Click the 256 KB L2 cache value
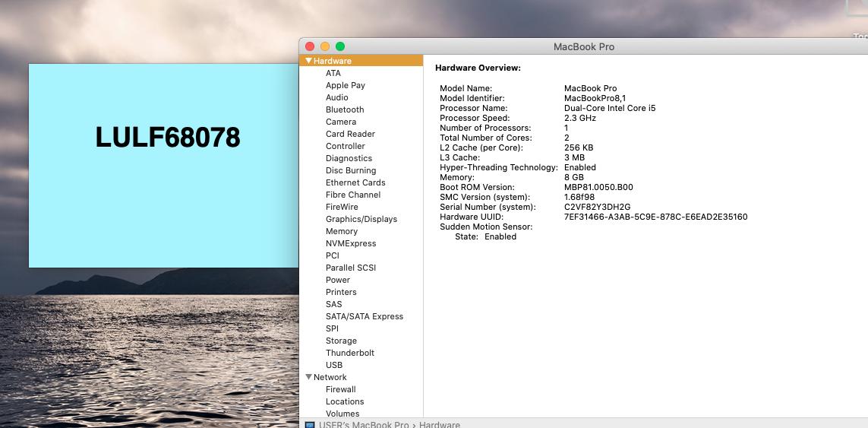868x428 pixels. tap(579, 148)
